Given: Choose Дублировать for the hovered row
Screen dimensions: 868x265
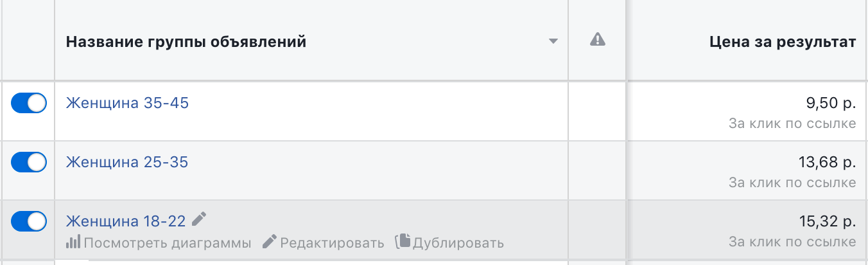Looking at the screenshot, I should tap(458, 243).
